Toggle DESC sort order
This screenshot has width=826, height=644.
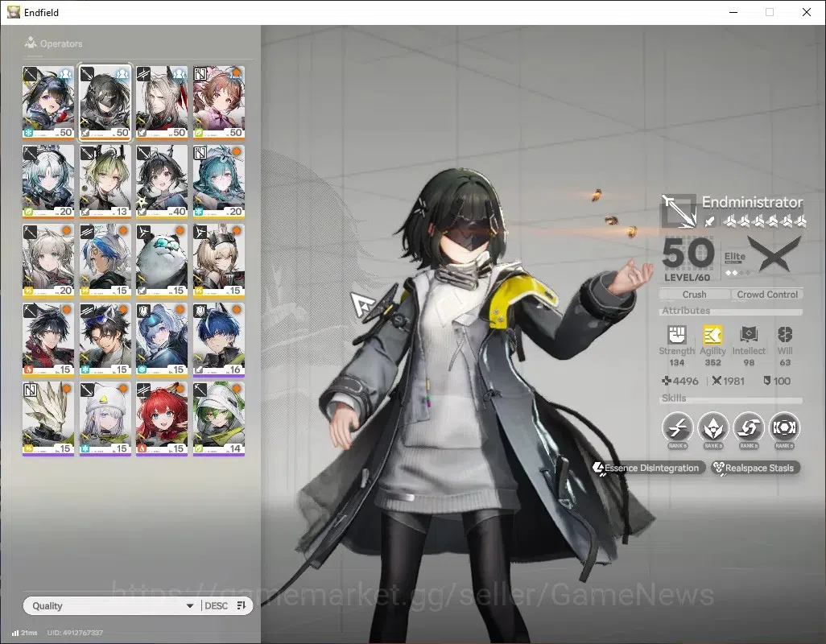[216, 605]
